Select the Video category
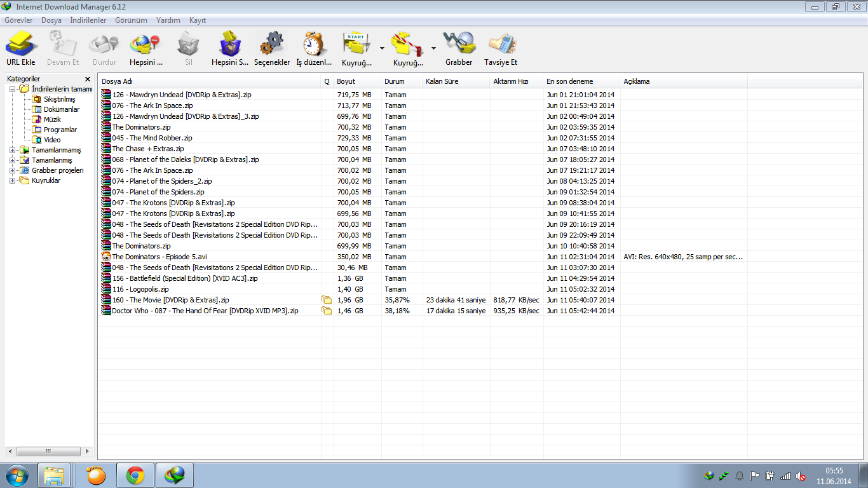Image resolution: width=868 pixels, height=488 pixels. (x=52, y=140)
